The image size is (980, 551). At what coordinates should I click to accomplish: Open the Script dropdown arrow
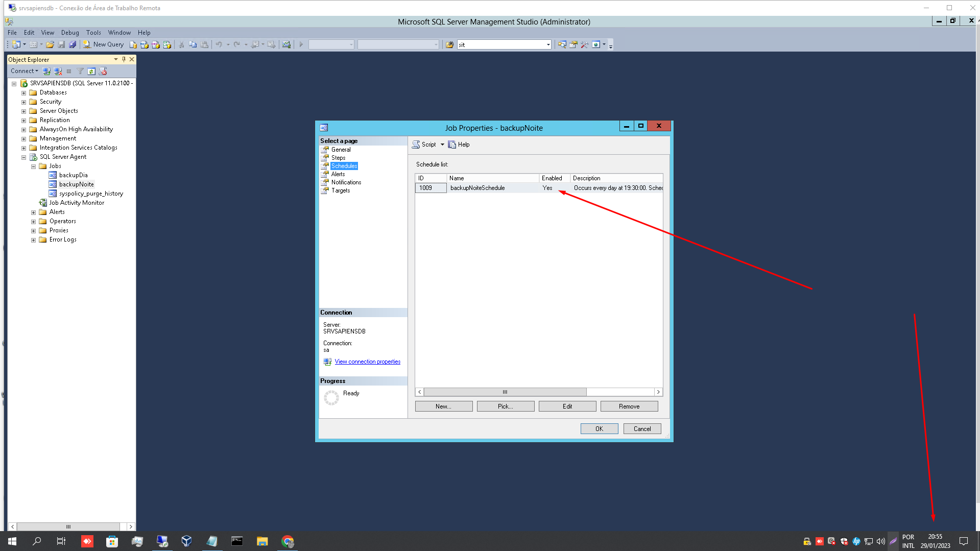(442, 145)
